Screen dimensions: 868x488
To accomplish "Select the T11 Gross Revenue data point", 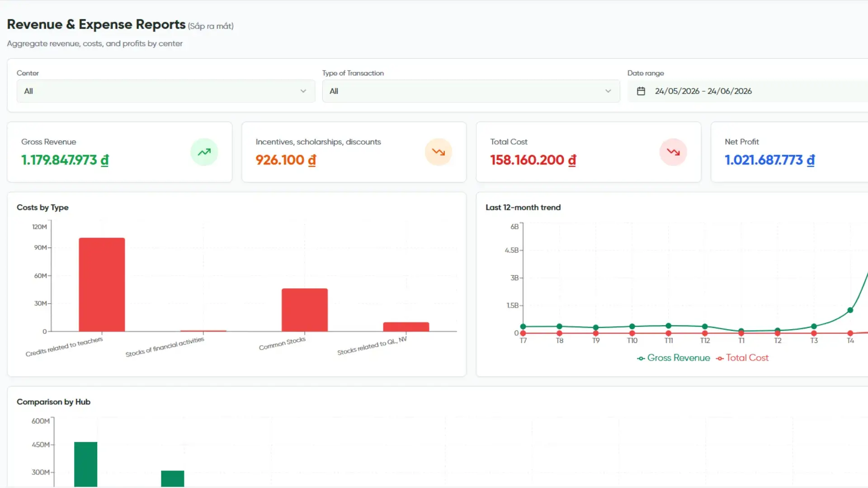I will coord(668,326).
